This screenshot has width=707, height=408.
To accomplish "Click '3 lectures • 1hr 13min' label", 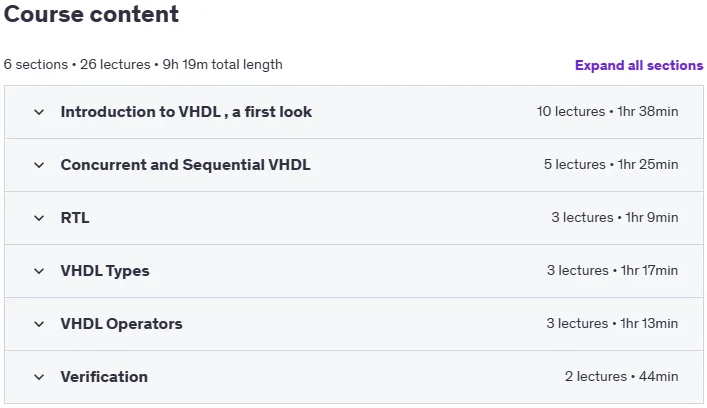I will pyautogui.click(x=612, y=324).
